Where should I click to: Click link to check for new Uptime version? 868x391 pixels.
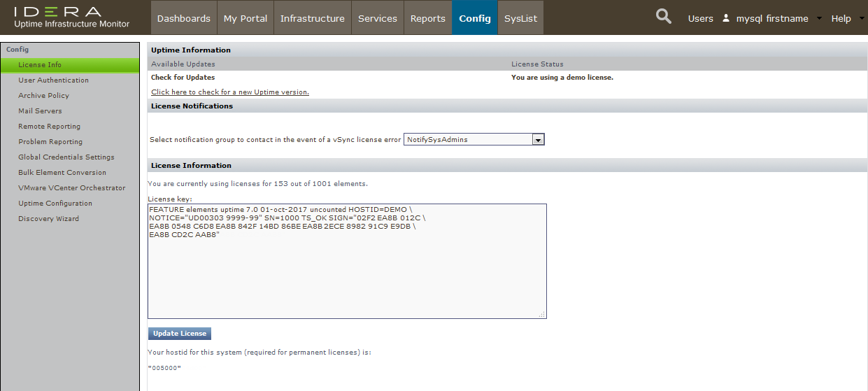coord(230,92)
